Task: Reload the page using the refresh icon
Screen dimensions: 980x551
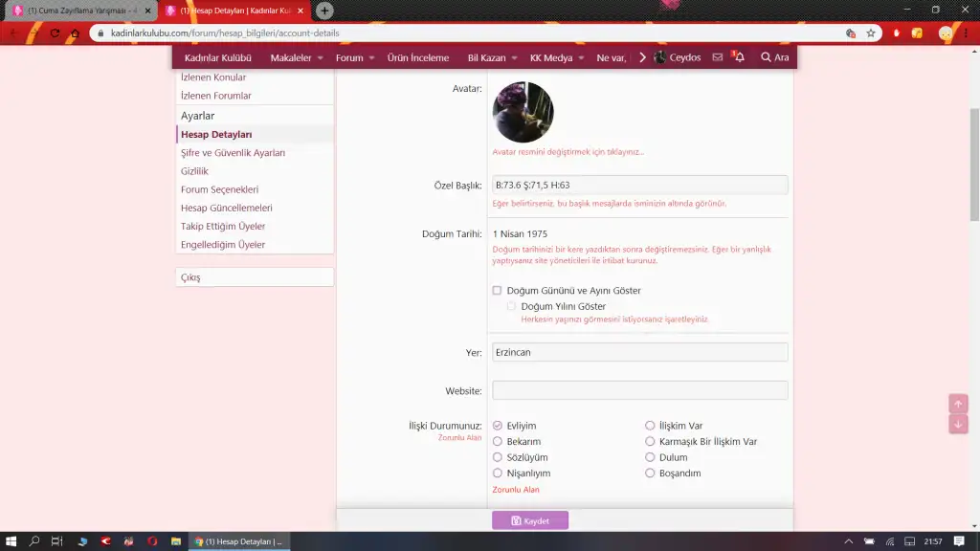Action: click(x=55, y=33)
